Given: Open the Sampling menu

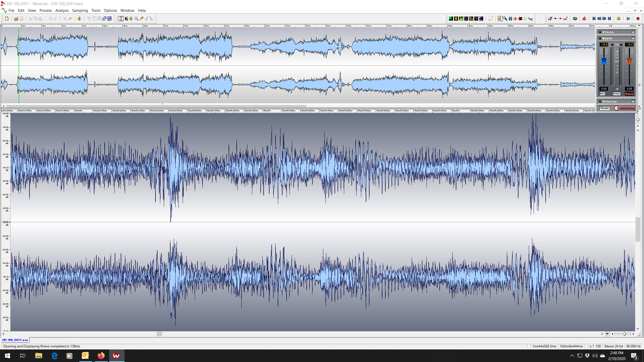Looking at the screenshot, I should click(80, 10).
